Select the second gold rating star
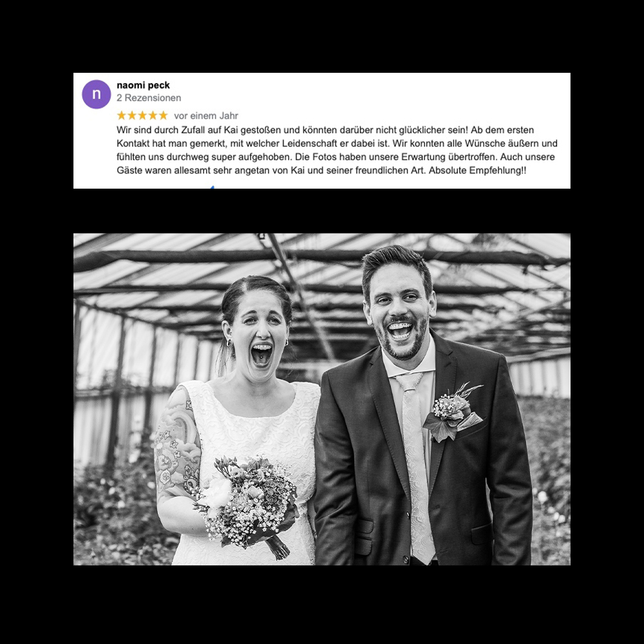644x644 pixels. point(132,115)
